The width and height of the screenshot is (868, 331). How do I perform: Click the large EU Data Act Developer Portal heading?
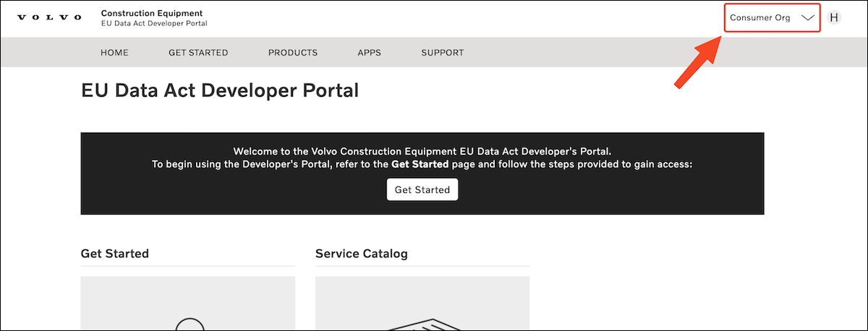click(x=220, y=91)
